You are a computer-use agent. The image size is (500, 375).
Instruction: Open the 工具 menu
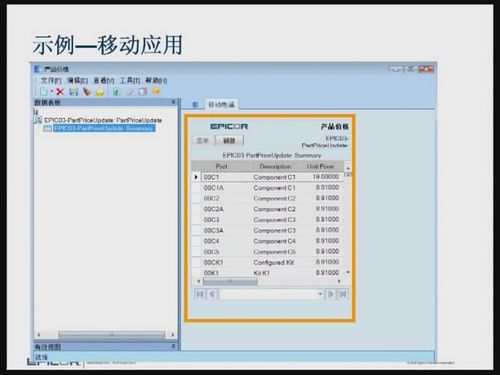[x=130, y=80]
